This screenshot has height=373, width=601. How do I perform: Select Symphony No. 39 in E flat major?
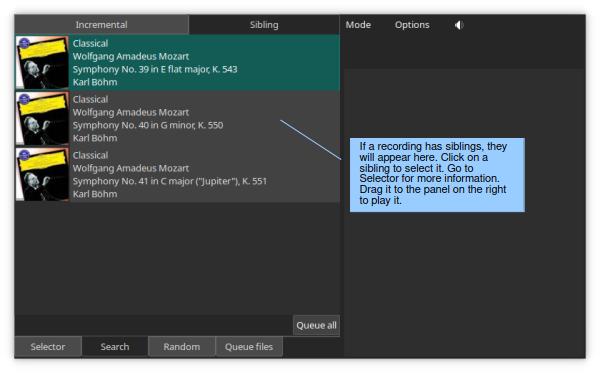(155, 69)
